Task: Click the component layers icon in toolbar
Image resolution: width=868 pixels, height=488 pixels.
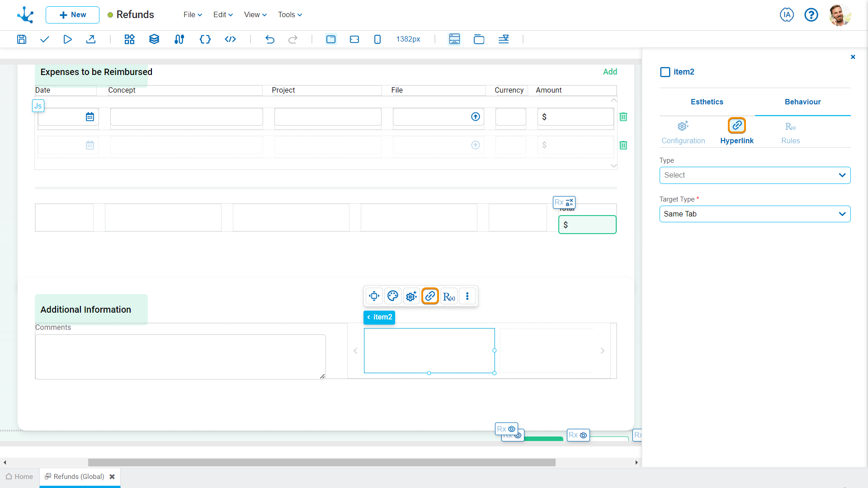Action: point(154,39)
